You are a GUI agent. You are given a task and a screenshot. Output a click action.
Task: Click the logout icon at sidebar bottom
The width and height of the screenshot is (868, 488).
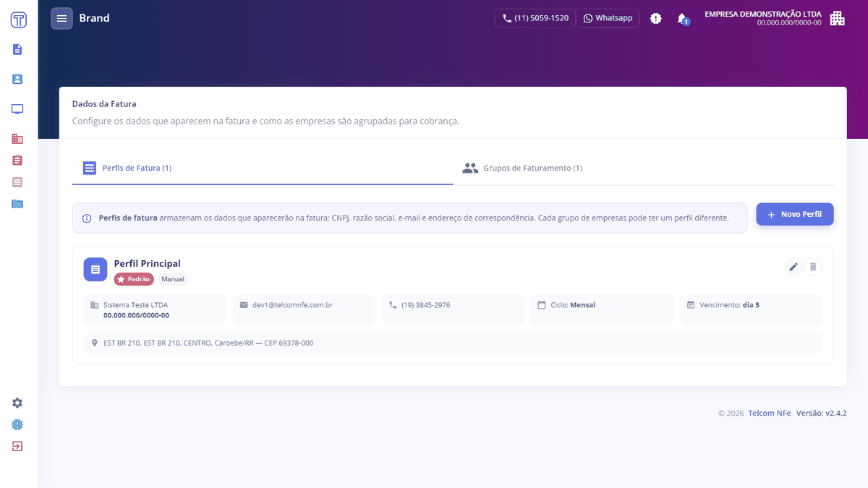pyautogui.click(x=17, y=446)
